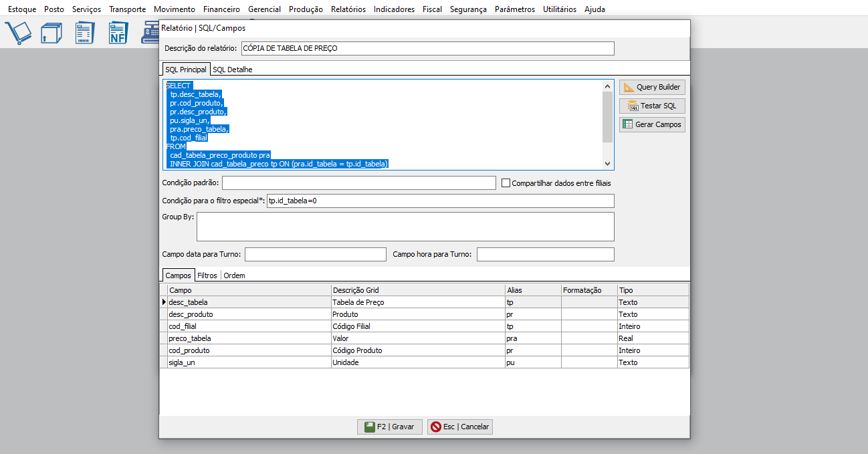Click the Condição padrão input field
The image size is (868, 454).
point(358,183)
